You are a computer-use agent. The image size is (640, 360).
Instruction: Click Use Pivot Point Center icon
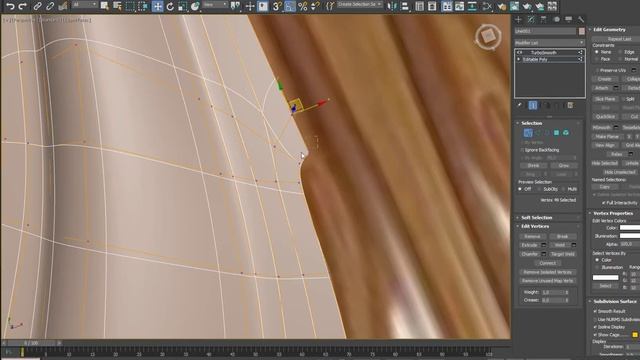click(236, 6)
